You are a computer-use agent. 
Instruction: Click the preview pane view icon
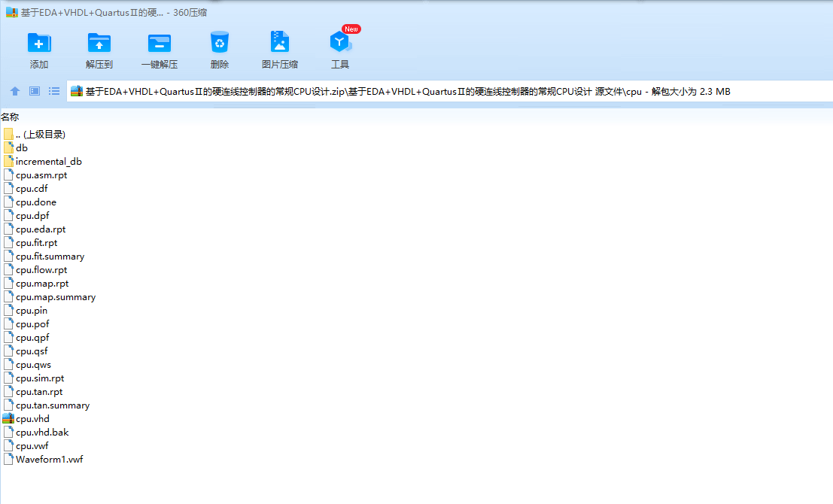33,90
